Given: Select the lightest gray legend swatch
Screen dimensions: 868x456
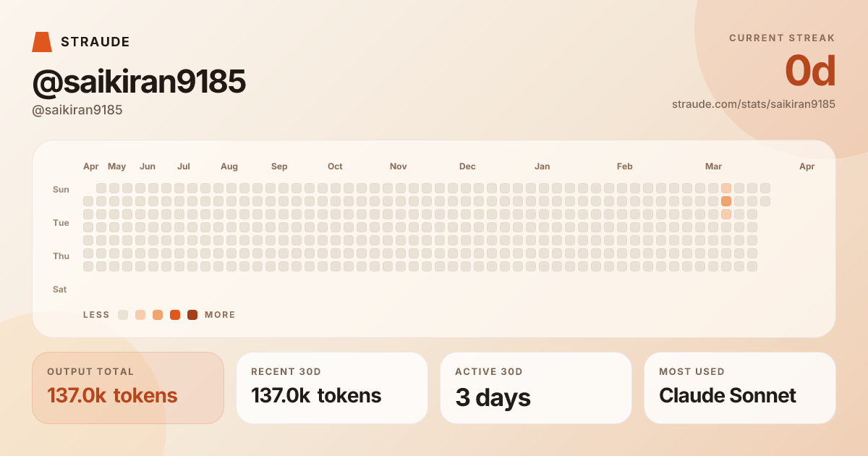Looking at the screenshot, I should click(x=123, y=315).
